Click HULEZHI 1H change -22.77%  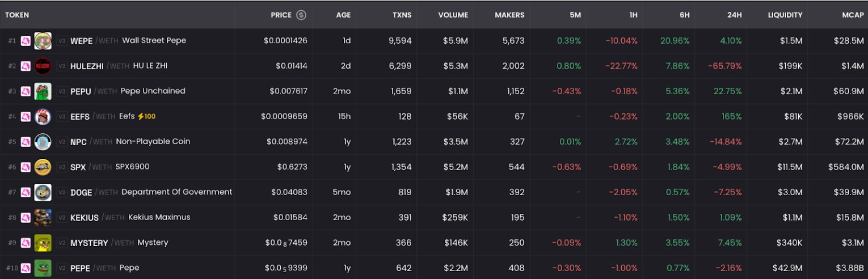pyautogui.click(x=621, y=66)
